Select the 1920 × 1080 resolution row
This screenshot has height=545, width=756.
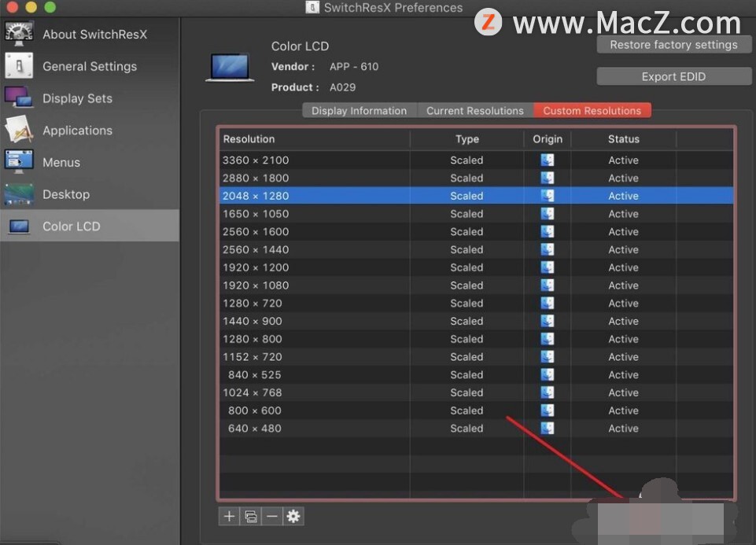pos(477,285)
